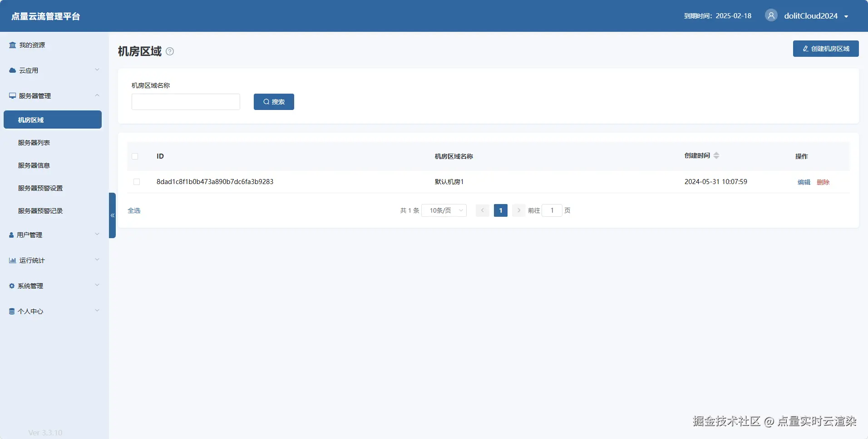Select 机房区域 in the sidebar
Image resolution: width=868 pixels, height=439 pixels.
pyautogui.click(x=53, y=120)
